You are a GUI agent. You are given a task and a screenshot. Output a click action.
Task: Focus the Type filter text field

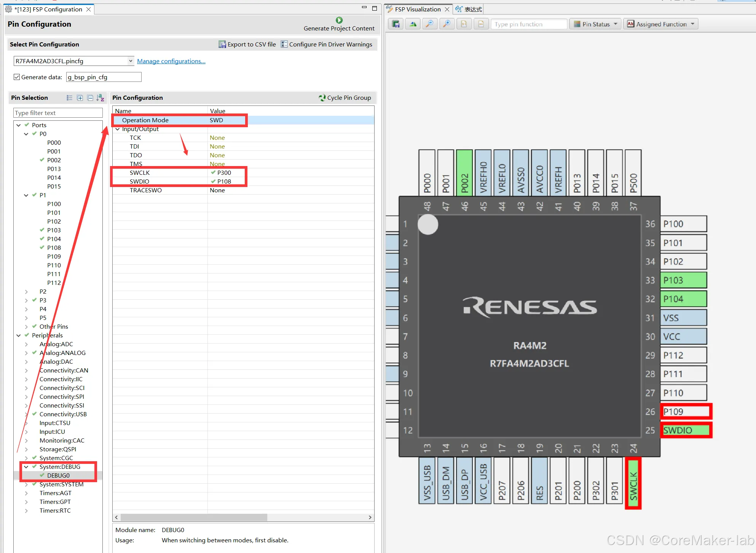pyautogui.click(x=58, y=113)
